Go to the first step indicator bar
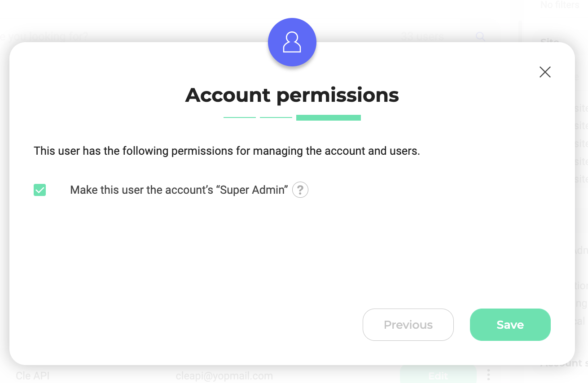 240,118
